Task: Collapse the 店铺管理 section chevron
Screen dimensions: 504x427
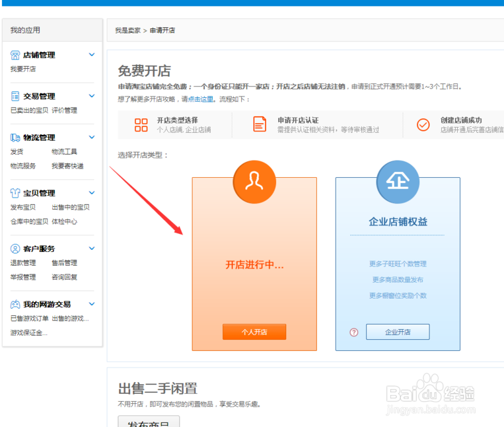Action: (92, 55)
